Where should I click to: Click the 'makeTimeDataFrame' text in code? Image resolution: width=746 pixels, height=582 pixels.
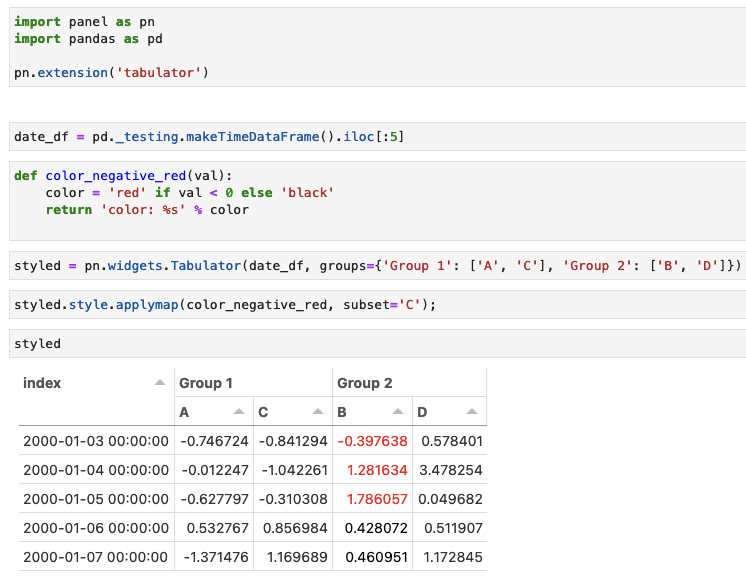tap(253, 137)
